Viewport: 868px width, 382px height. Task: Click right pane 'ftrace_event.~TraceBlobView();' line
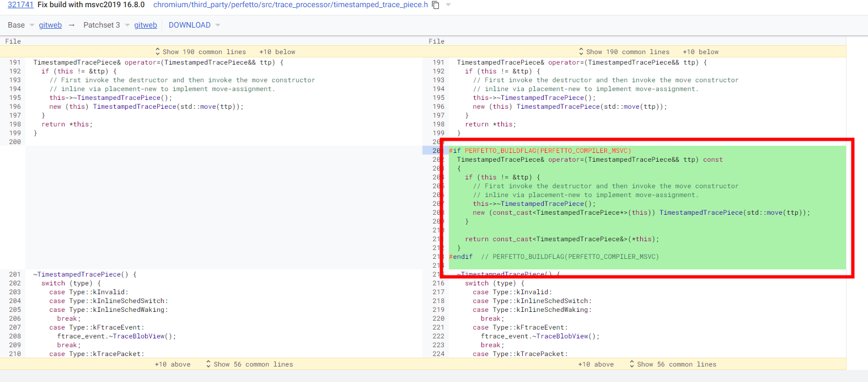tap(540, 336)
